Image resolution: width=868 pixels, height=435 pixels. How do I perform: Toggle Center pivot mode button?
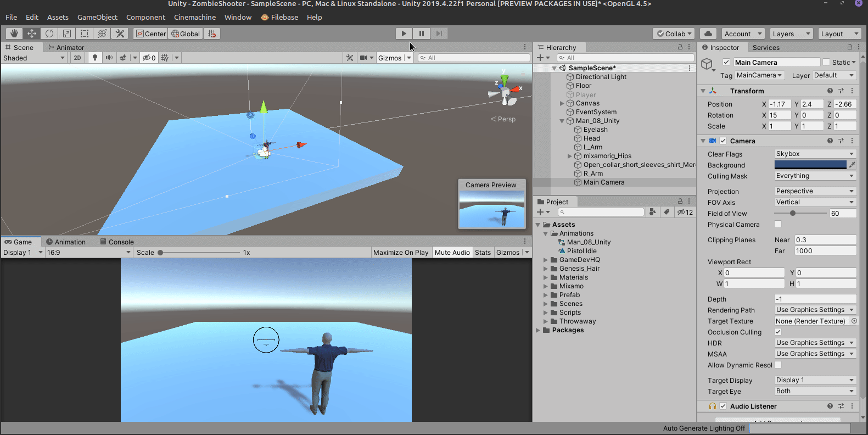point(150,34)
